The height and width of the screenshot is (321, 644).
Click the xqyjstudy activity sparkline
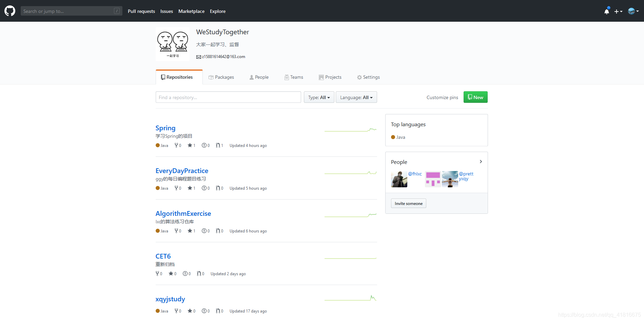pyautogui.click(x=350, y=298)
